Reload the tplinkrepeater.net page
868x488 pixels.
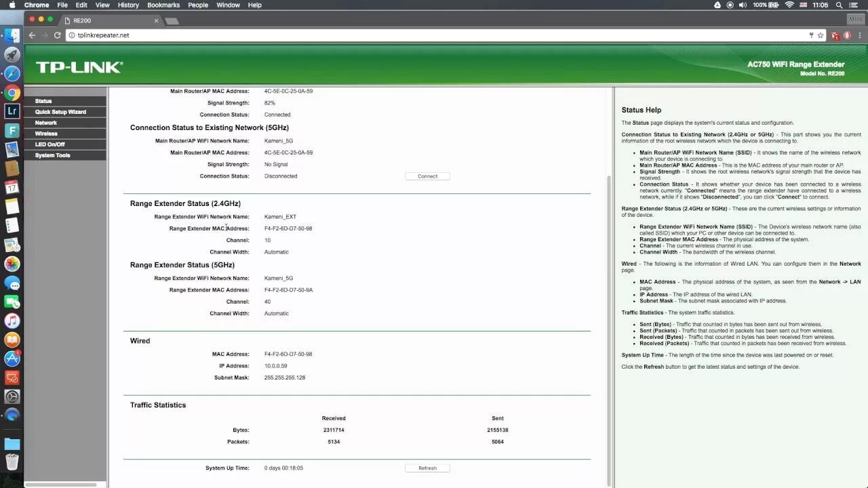click(x=58, y=35)
